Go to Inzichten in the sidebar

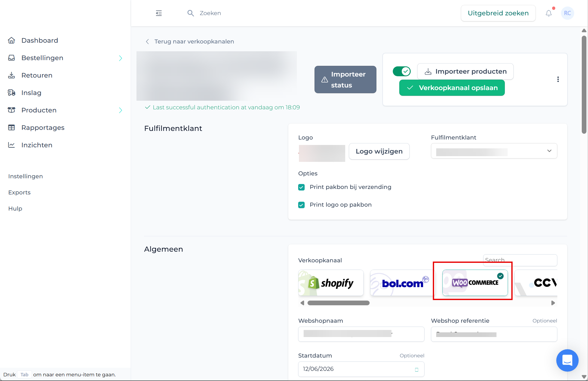pos(37,145)
